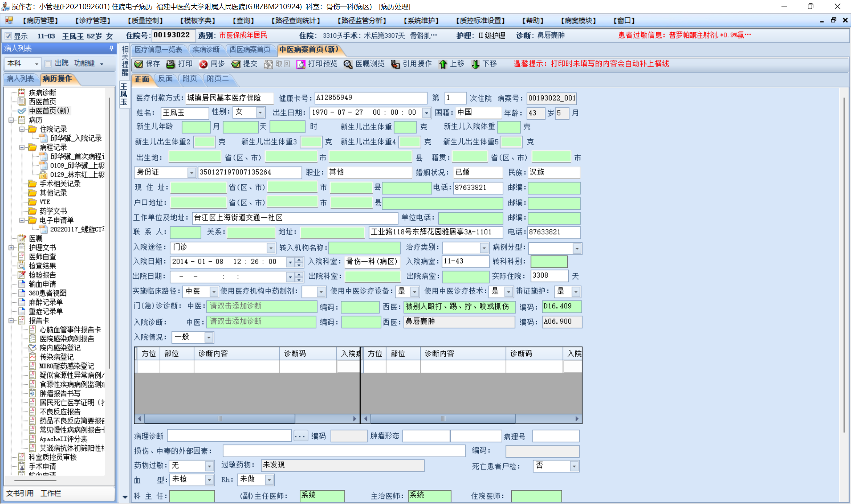Image resolution: width=851 pixels, height=504 pixels.
Task: Open 医嘱浏览 magnifier tool
Action: point(348,64)
